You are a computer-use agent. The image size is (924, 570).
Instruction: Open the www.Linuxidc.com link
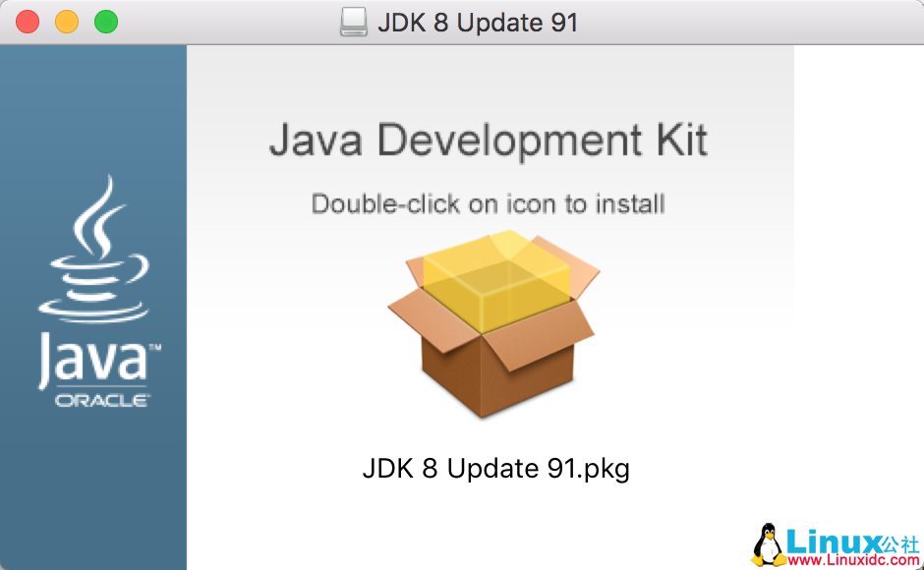point(853,560)
